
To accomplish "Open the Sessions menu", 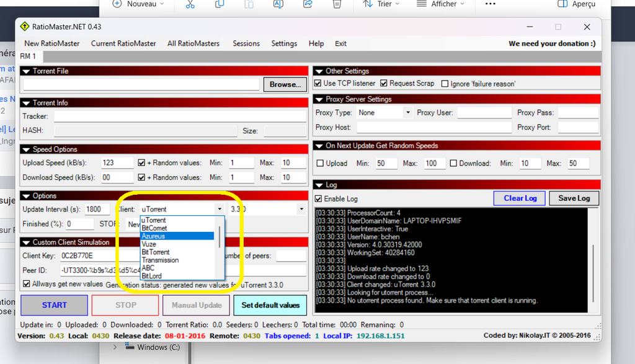I will [246, 44].
